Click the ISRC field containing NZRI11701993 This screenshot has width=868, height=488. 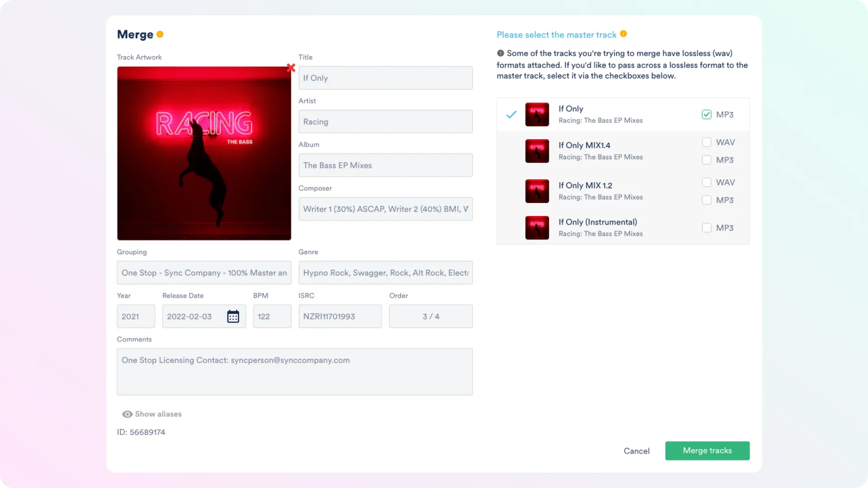click(340, 316)
